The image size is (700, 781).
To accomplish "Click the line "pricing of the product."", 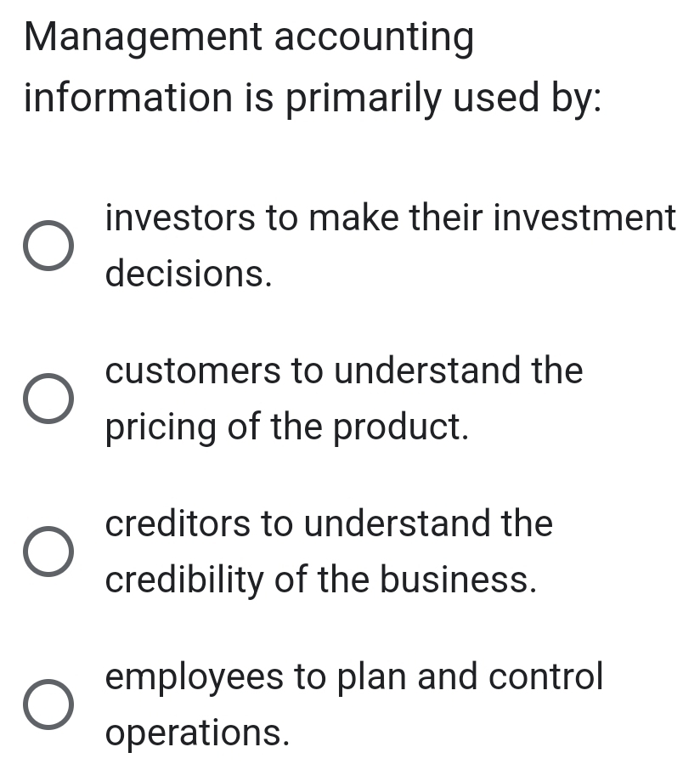I will (x=287, y=427).
